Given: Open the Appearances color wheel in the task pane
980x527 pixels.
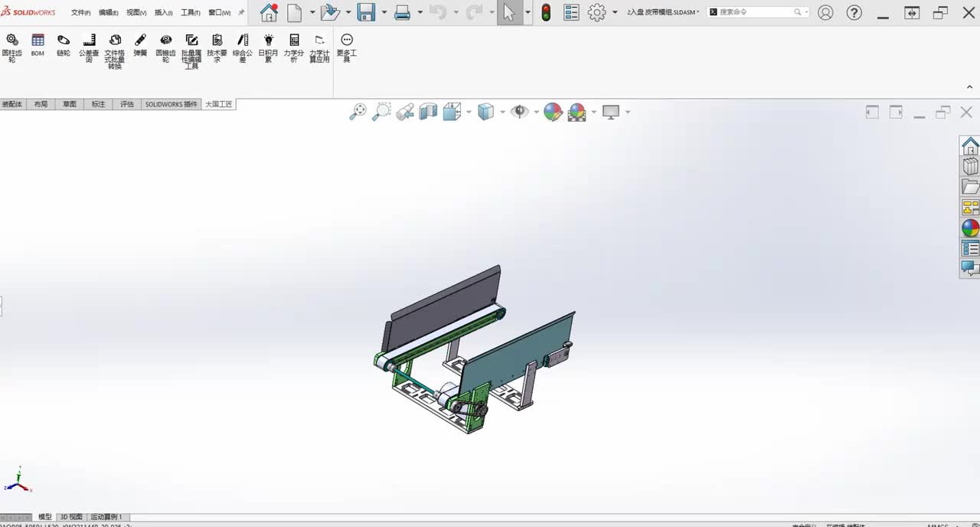Looking at the screenshot, I should coord(970,228).
